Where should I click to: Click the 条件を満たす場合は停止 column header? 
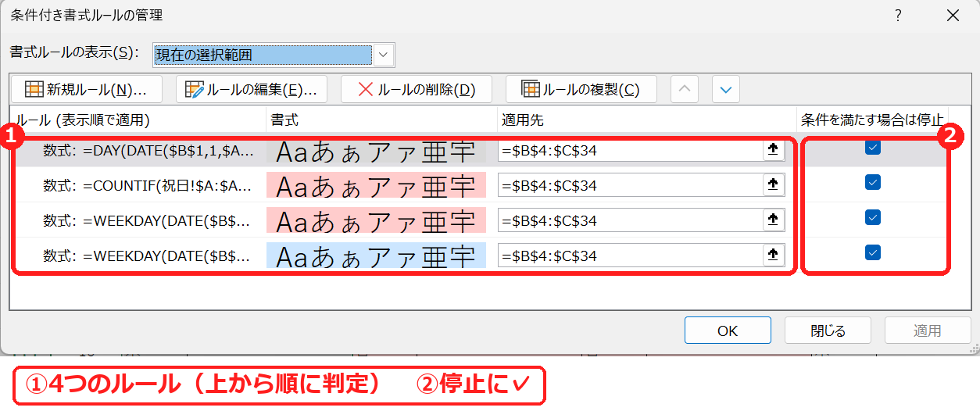(872, 120)
